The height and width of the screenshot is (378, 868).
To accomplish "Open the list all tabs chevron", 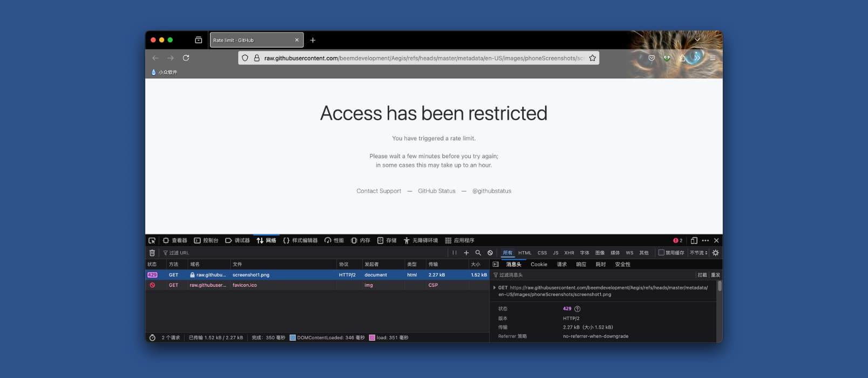I will pos(697,39).
